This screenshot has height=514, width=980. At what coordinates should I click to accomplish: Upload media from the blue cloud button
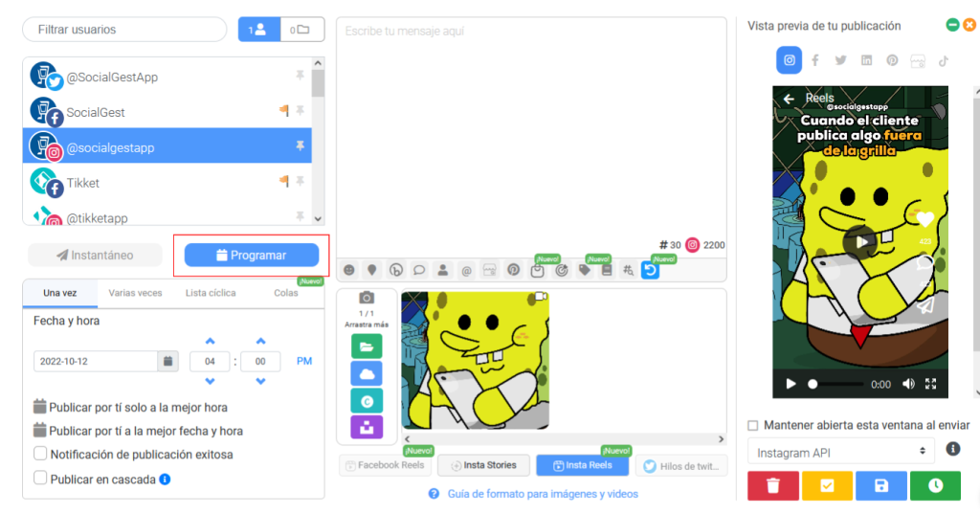click(x=367, y=373)
